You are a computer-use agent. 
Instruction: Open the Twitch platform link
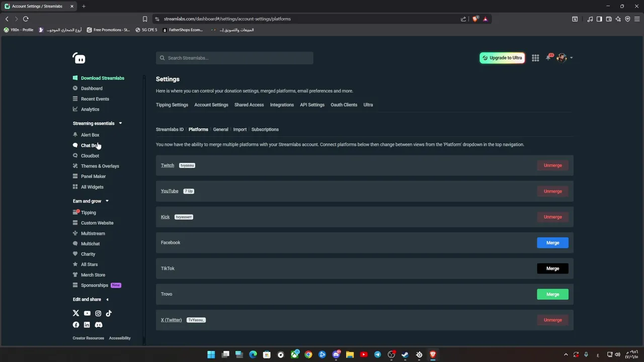[x=168, y=165]
